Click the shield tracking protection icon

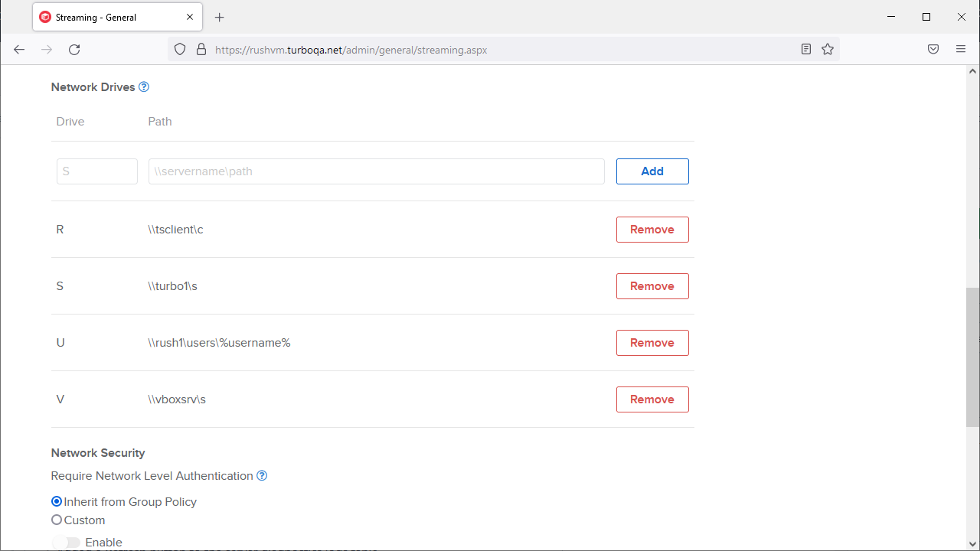tap(180, 50)
